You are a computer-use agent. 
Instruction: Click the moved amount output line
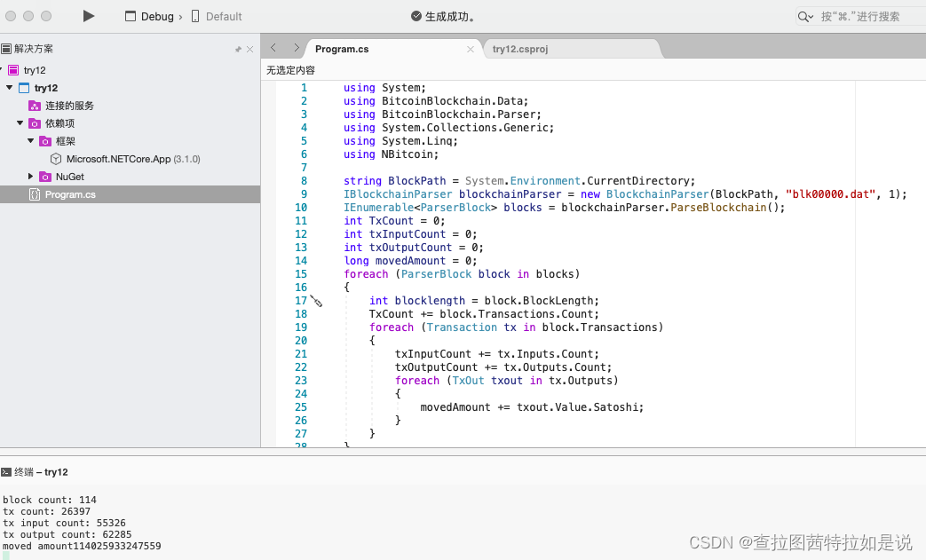[x=82, y=546]
